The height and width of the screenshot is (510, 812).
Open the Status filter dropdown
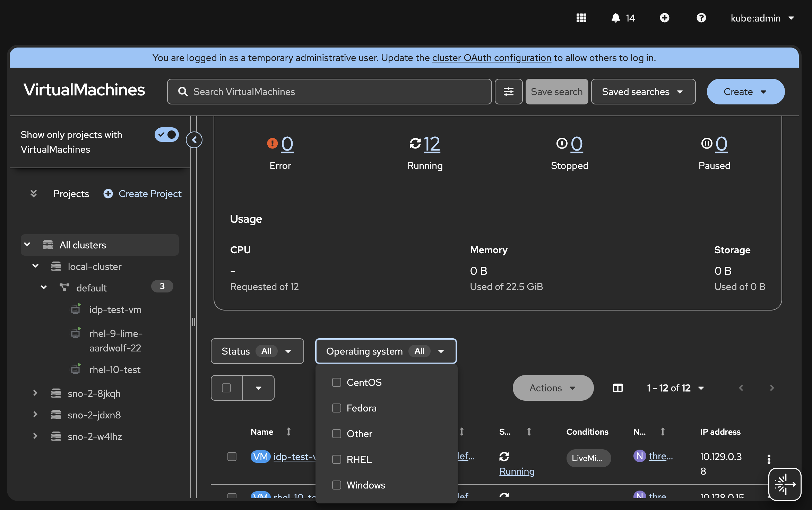coord(257,351)
